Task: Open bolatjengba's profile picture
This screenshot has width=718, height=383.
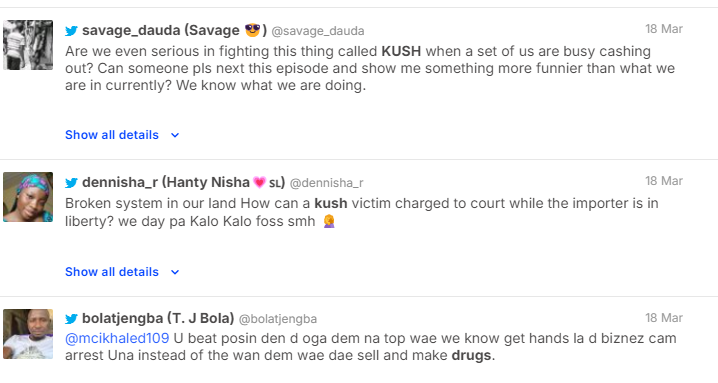Action: click(28, 334)
